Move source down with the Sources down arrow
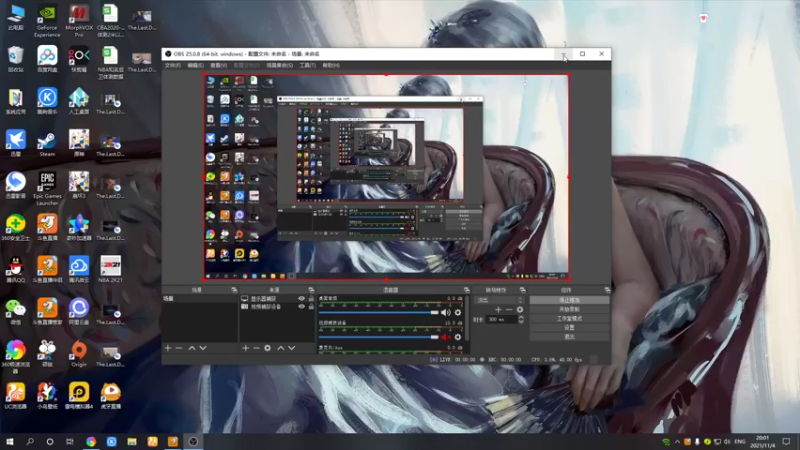Viewport: 800px width, 450px height. 292,348
